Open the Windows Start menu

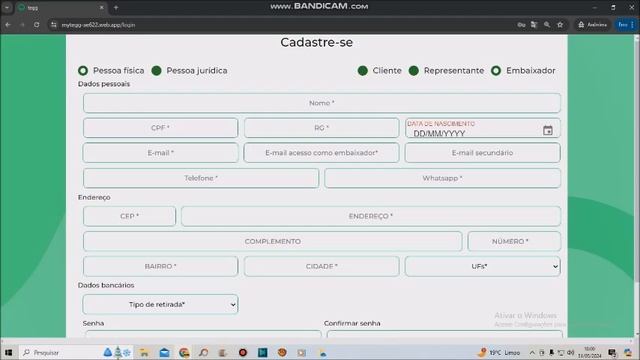point(8,353)
